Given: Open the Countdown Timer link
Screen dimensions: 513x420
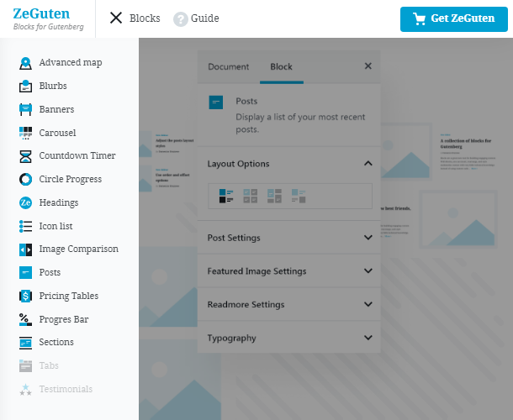Looking at the screenshot, I should [x=77, y=155].
